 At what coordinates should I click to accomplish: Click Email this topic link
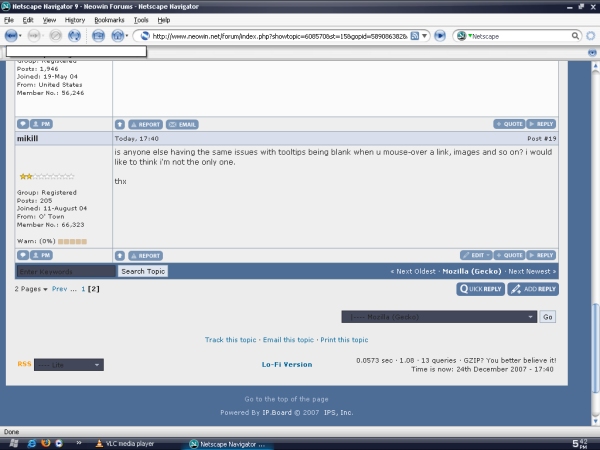coord(288,340)
